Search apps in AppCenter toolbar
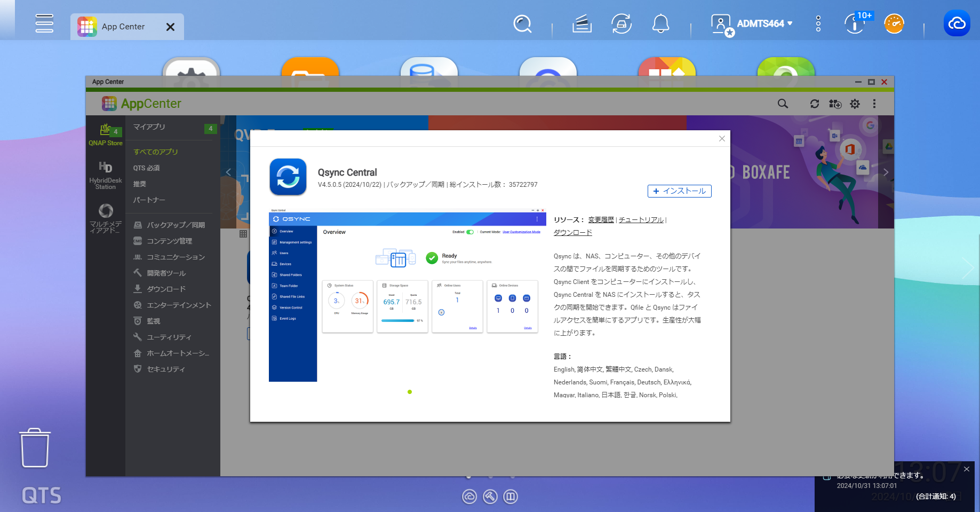Viewport: 980px width, 512px height. [x=783, y=104]
